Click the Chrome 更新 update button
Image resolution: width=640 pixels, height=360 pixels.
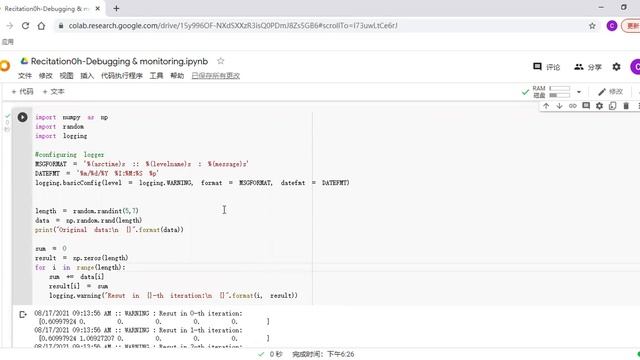[x=631, y=26]
